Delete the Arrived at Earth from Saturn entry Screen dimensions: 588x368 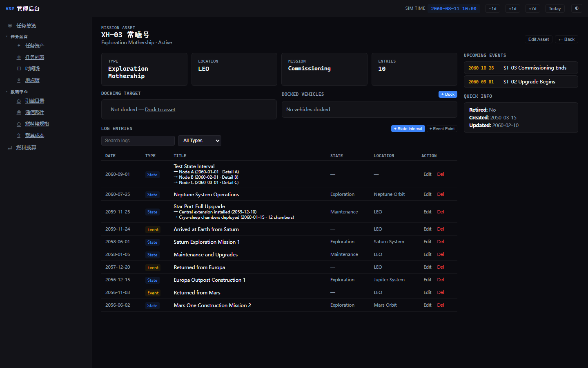pyautogui.click(x=441, y=229)
